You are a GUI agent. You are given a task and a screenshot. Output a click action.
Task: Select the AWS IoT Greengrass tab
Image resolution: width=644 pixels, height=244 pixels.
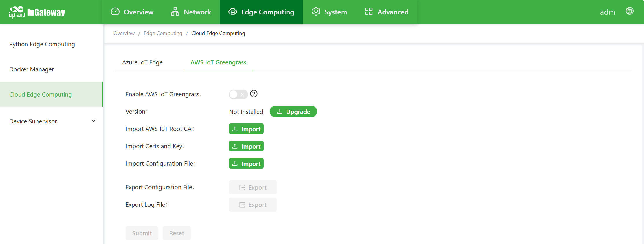pyautogui.click(x=218, y=62)
